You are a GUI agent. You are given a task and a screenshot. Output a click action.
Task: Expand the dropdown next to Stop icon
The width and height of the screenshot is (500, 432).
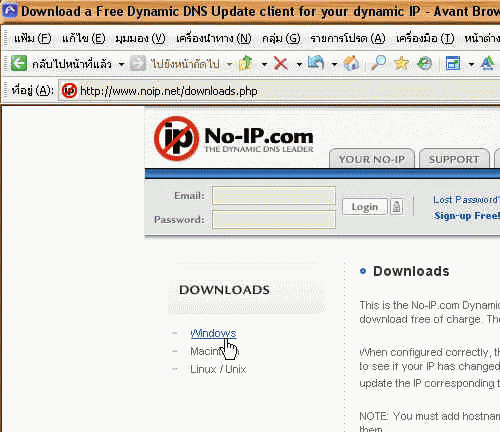[x=299, y=64]
